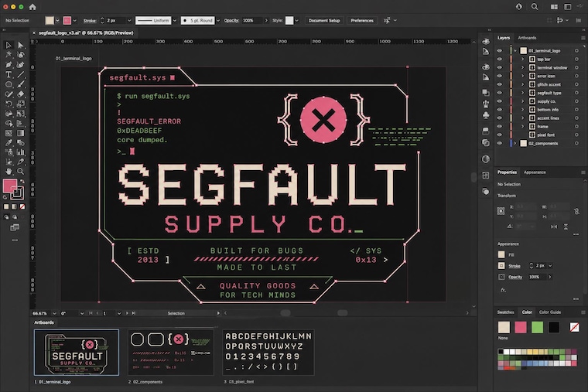Screen dimensions: 588x392
Task: Click Edit Toolbar three-dots button
Action: tap(15, 240)
